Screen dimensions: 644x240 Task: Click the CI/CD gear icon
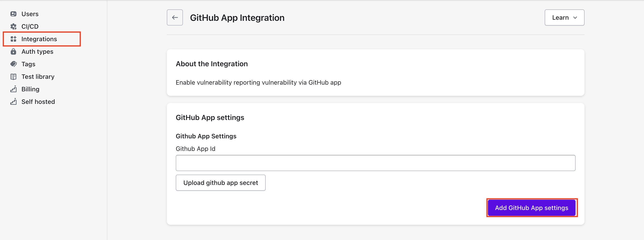tap(13, 26)
